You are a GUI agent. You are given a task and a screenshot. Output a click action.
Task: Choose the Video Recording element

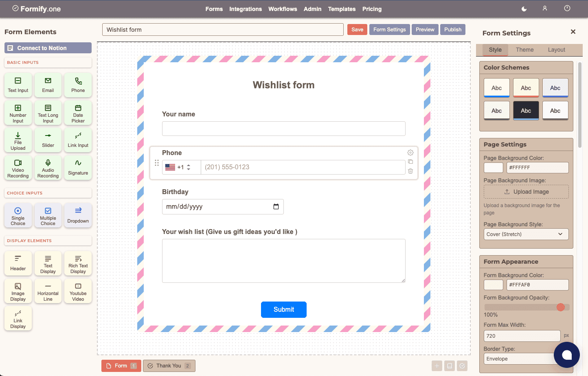(18, 168)
